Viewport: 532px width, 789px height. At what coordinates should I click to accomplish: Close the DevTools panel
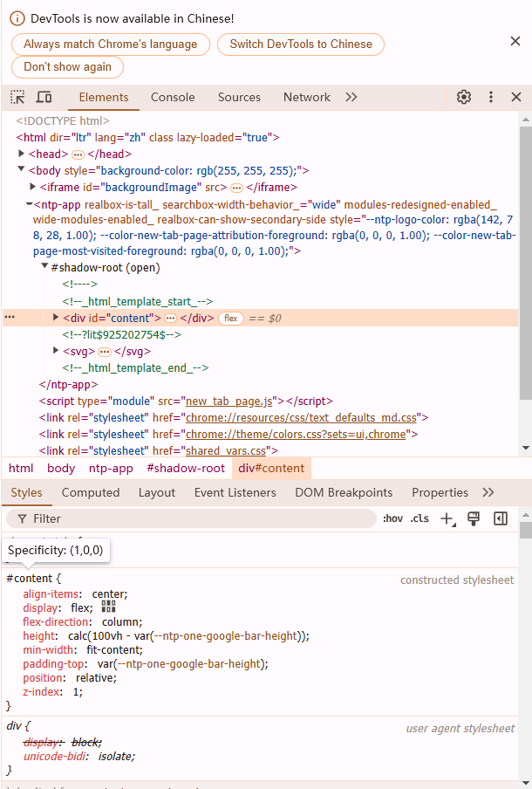516,97
